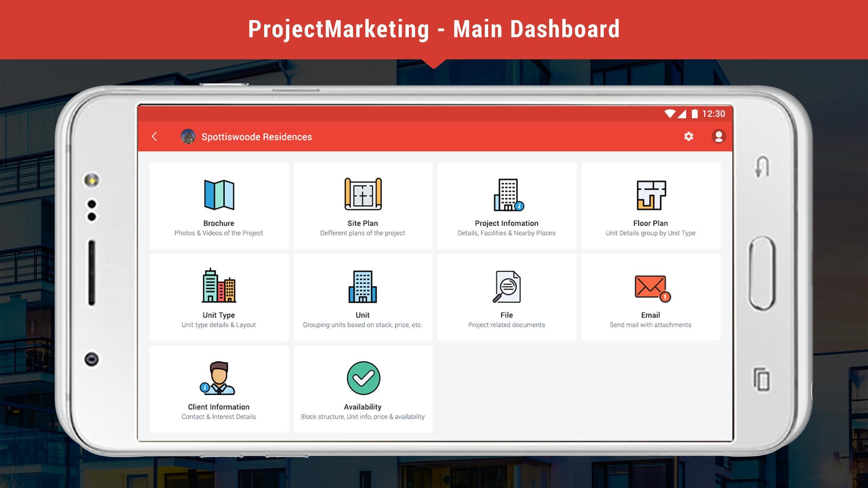The height and width of the screenshot is (488, 868).
Task: Click 'Photos & Videos of the Project' text
Action: point(219,233)
